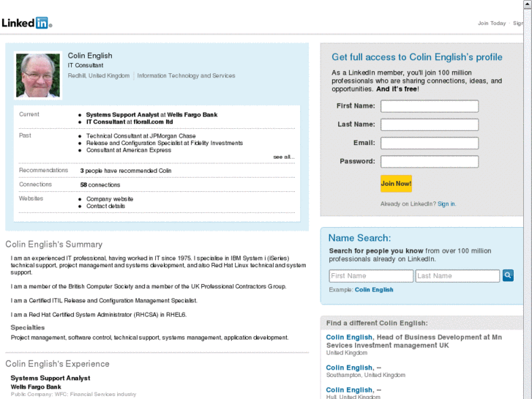This screenshot has width=532, height=399.
Task: Click inside the Last Name signup field
Action: tap(430, 124)
